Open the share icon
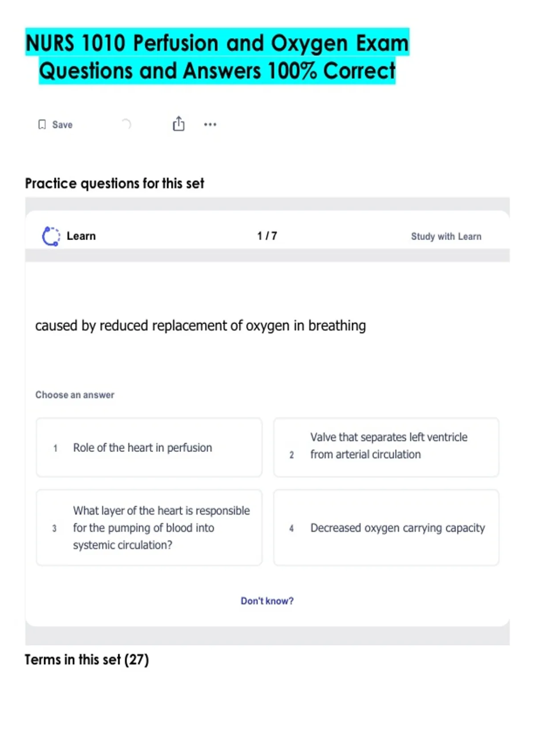 178,124
